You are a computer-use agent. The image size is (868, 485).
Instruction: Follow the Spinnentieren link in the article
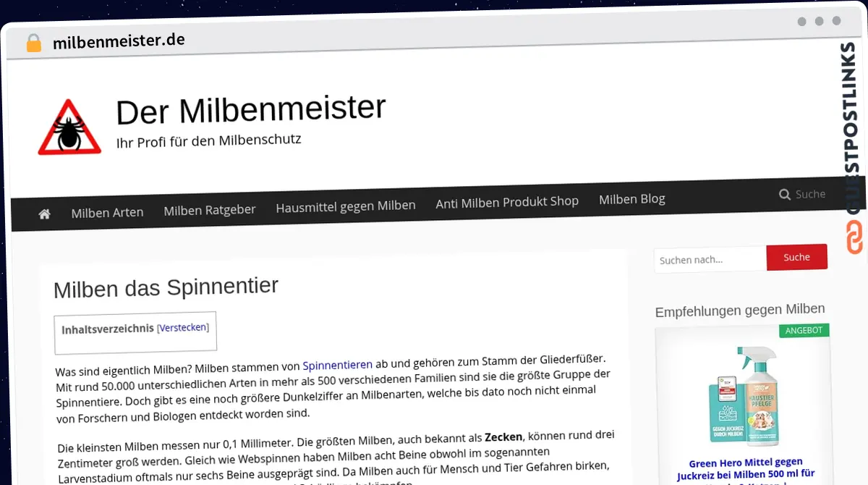(338, 365)
